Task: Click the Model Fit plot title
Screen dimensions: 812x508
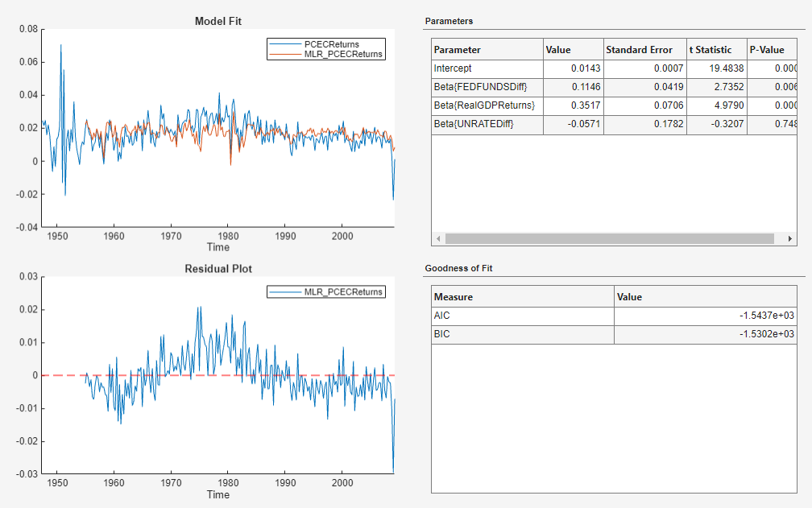Action: tap(217, 22)
